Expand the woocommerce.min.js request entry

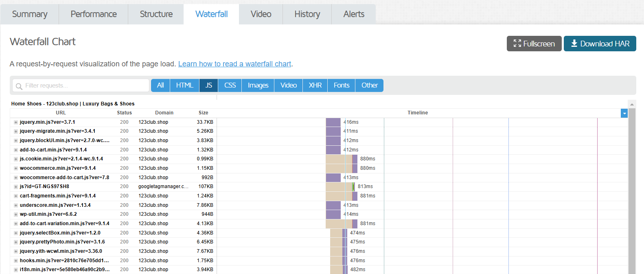tap(16, 168)
